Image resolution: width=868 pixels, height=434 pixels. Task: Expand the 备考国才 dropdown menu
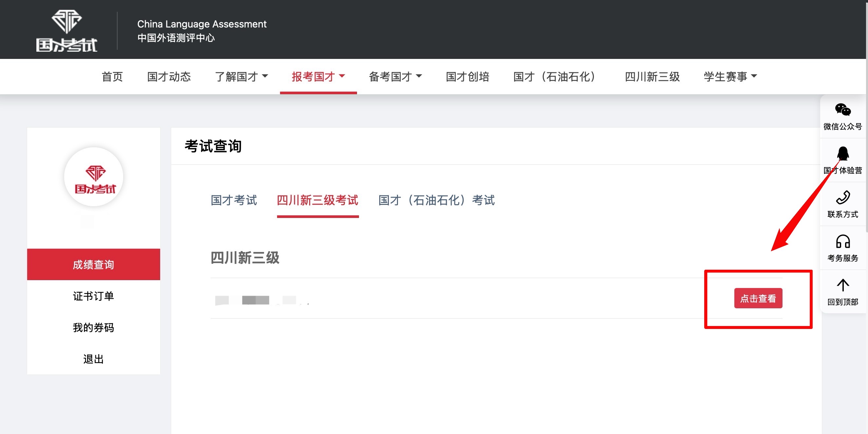pyautogui.click(x=395, y=77)
